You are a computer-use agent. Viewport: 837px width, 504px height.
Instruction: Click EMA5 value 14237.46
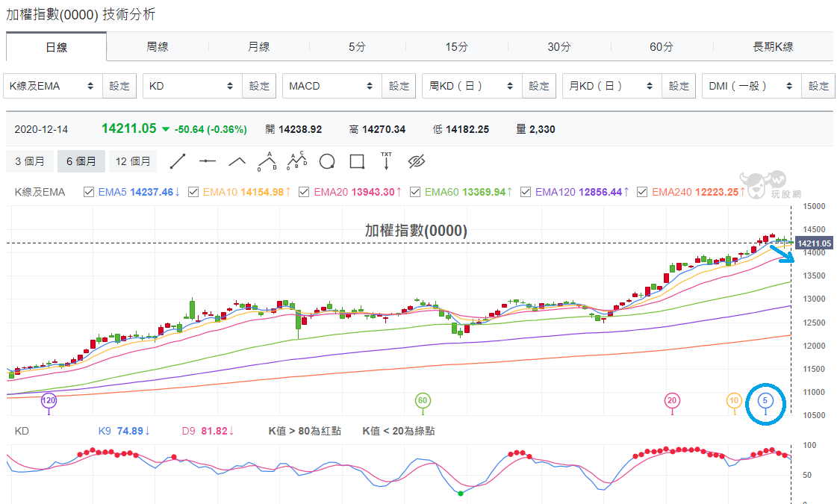[152, 192]
